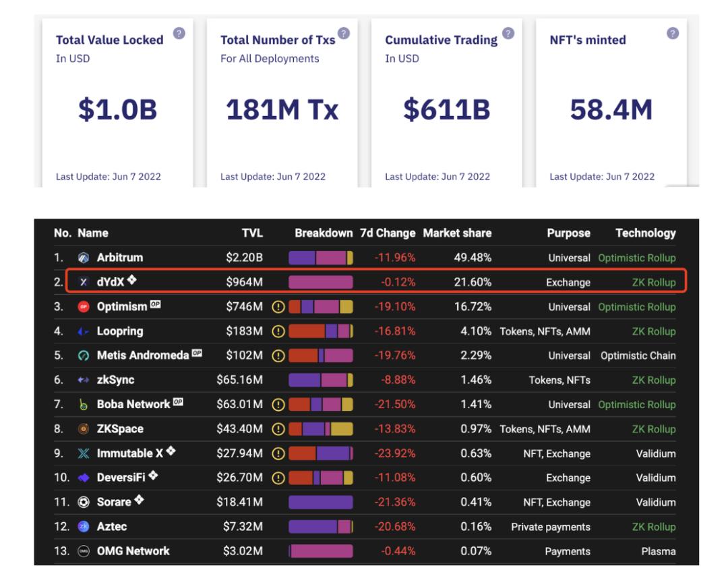This screenshot has height=570, width=728.
Task: Click question mark on Cumulative Trading card
Action: click(x=508, y=33)
